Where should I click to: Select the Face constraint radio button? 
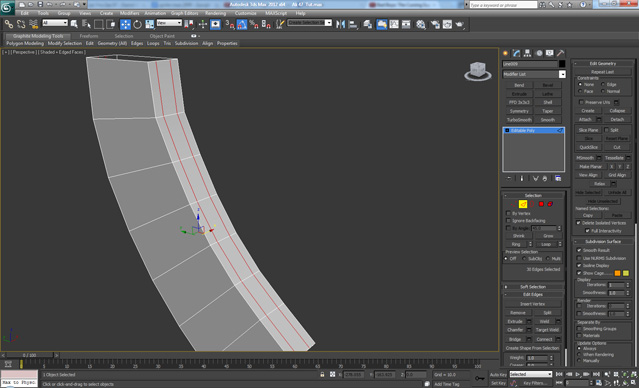point(580,91)
